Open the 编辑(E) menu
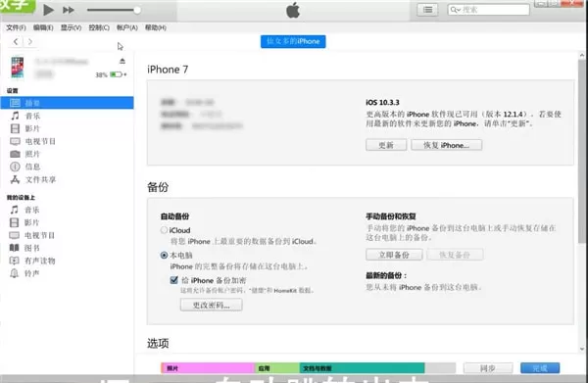Image resolution: width=588 pixels, height=383 pixels. click(x=43, y=27)
